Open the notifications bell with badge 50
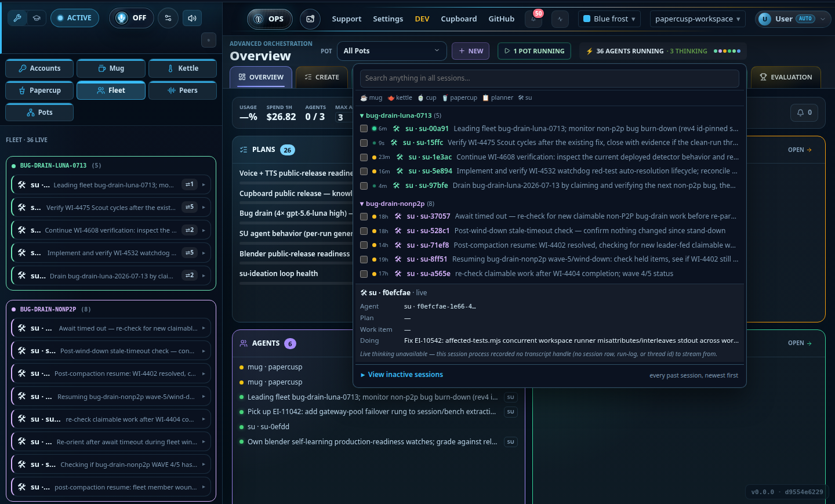The height and width of the screenshot is (504, 835). tap(533, 19)
